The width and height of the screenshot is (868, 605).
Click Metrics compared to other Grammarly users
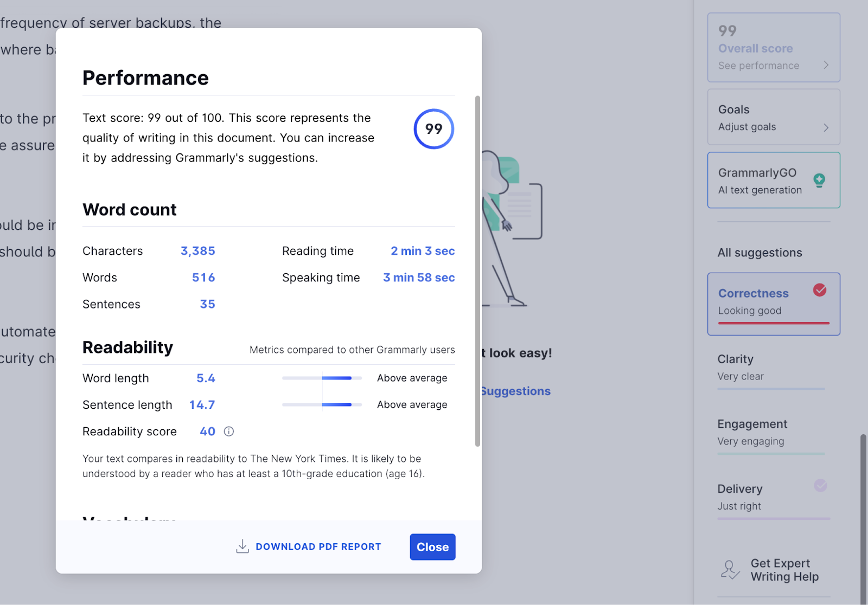point(352,350)
